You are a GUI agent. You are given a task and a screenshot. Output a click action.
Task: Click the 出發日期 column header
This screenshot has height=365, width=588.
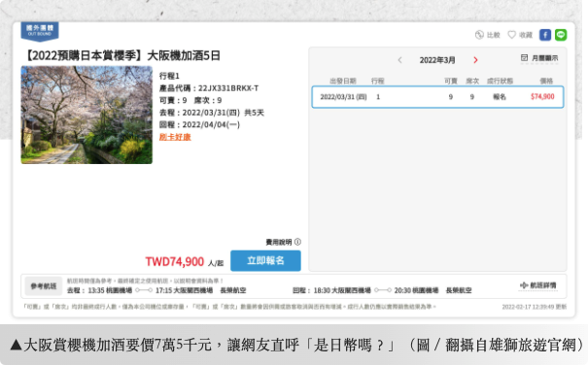[x=343, y=81]
